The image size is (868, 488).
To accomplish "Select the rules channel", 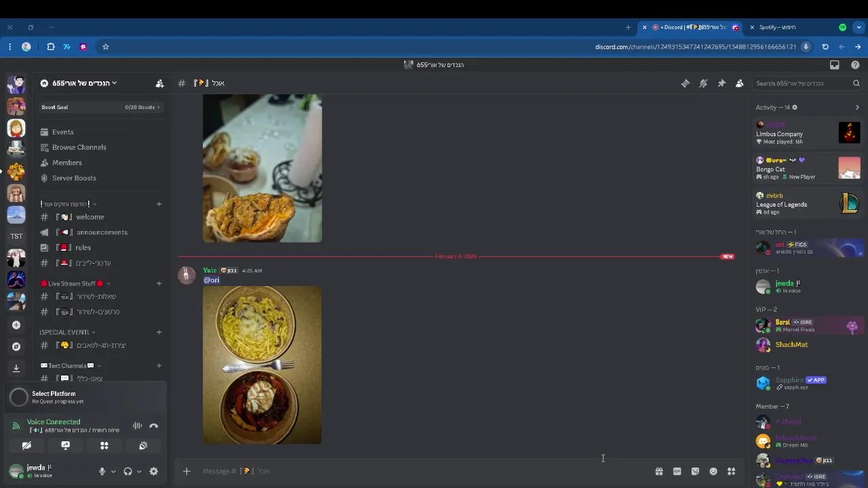I will 83,247.
